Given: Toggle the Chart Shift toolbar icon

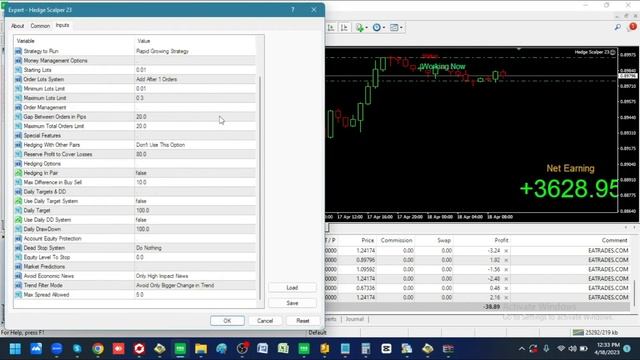Looking at the screenshot, I should [344, 28].
